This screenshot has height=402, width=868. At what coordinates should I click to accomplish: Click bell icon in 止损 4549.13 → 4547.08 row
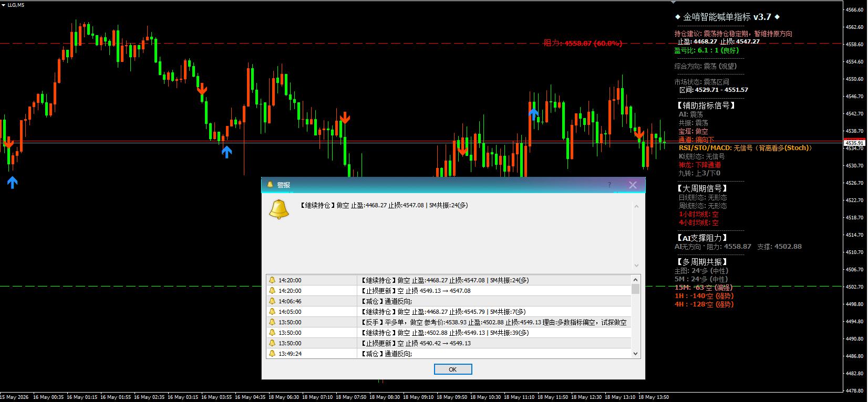[272, 291]
